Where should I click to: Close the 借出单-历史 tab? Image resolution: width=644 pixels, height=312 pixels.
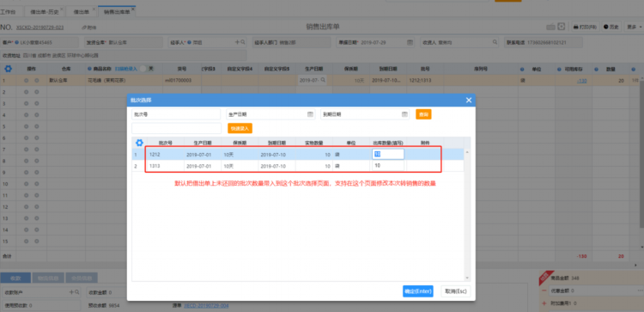(62, 9)
